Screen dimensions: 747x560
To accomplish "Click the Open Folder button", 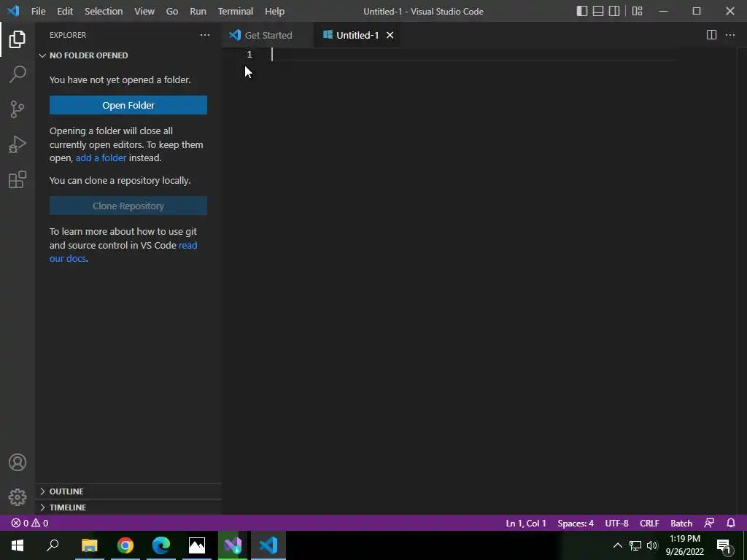I will (128, 105).
